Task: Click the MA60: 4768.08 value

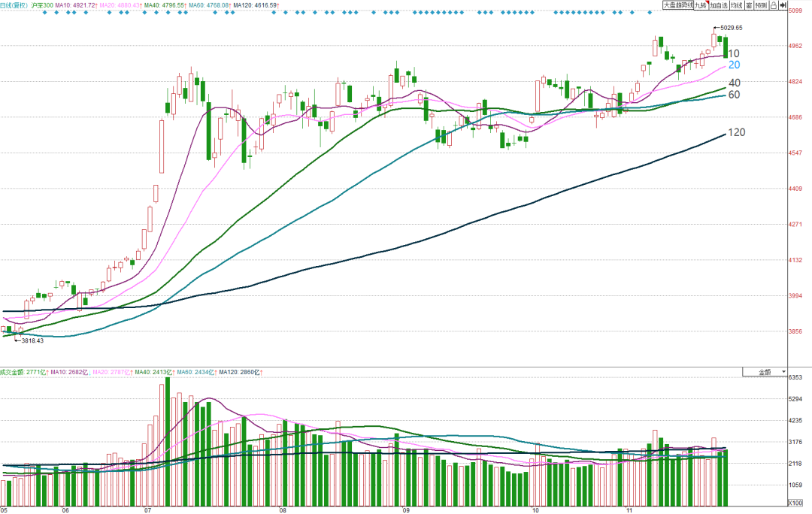Action: [x=209, y=5]
